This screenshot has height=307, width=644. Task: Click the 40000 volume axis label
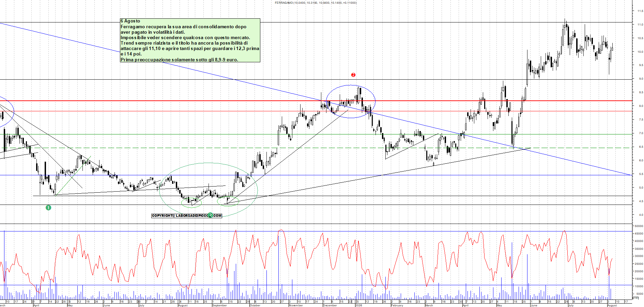[x=639, y=241]
